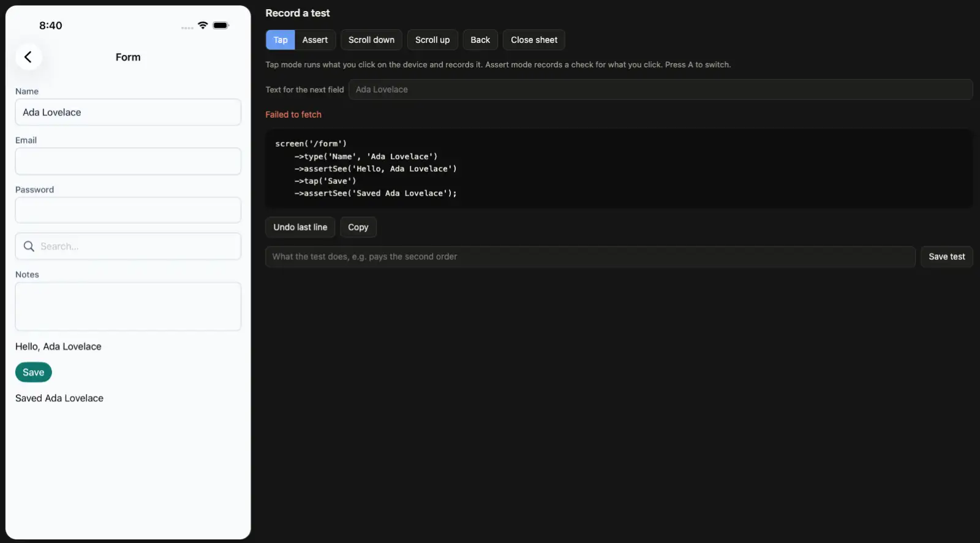Focus the test description input field
This screenshot has width=980, height=543.
(x=590, y=257)
